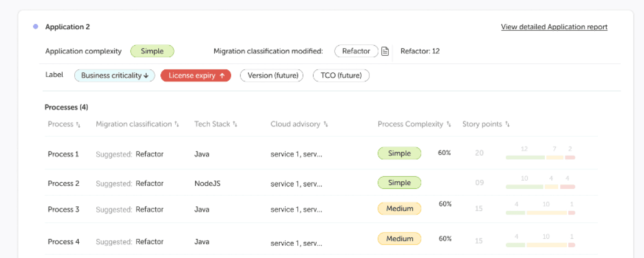644x258 pixels.
Task: Click the Simple application complexity badge
Action: pos(152,51)
